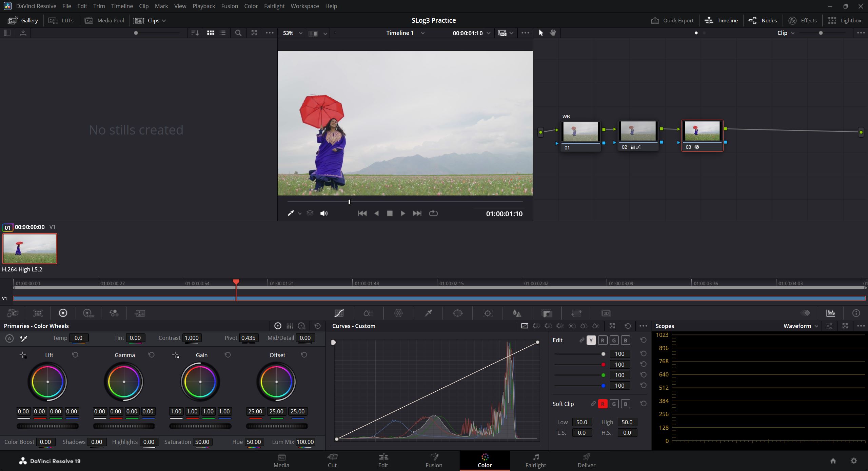Image resolution: width=868 pixels, height=471 pixels.
Task: Open the Key palette
Action: point(547,313)
